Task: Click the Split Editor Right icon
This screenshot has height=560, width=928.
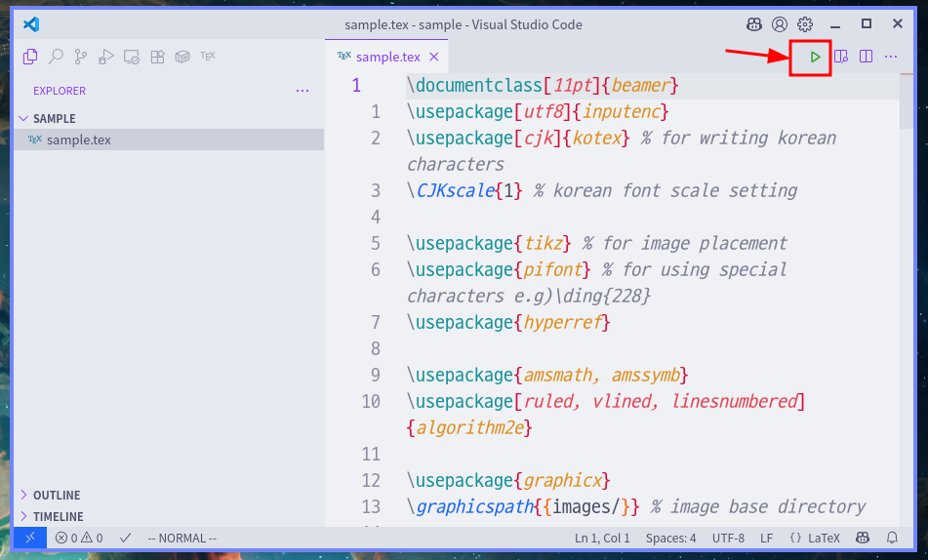Action: point(866,58)
